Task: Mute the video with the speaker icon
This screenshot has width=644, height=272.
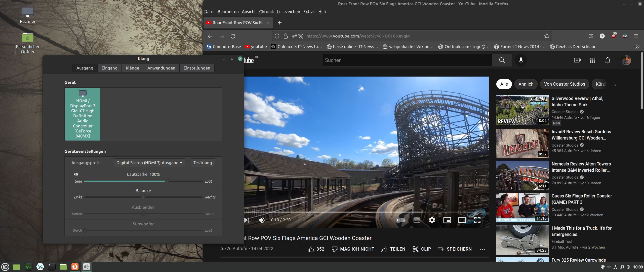Action: (x=262, y=220)
